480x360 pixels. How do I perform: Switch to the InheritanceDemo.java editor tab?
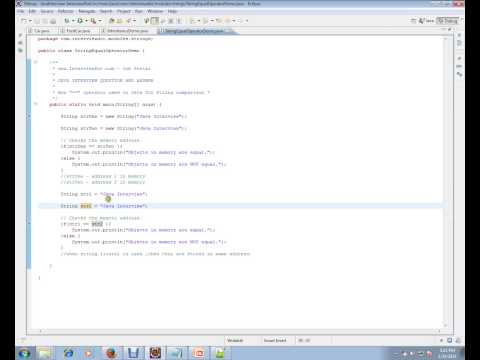click(127, 31)
